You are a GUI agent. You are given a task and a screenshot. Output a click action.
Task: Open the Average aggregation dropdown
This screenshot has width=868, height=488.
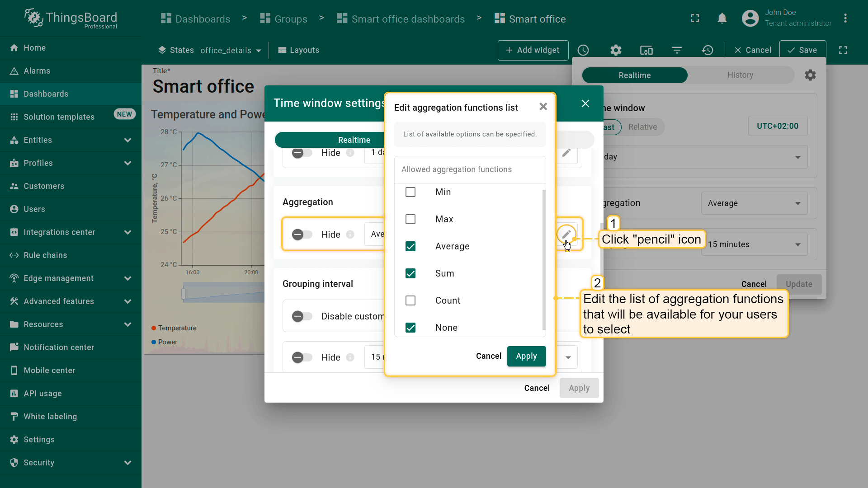[x=754, y=203]
